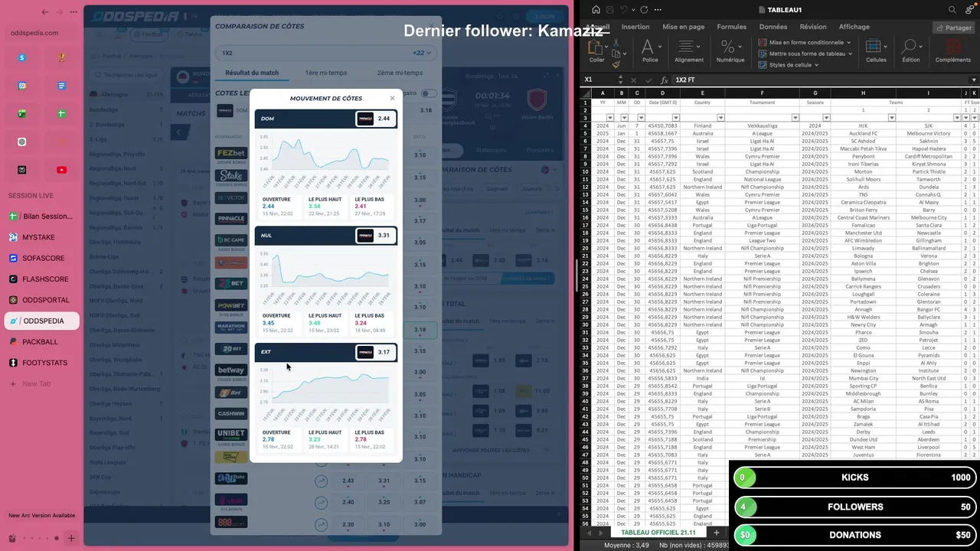Click the oddspedia.com address bar
Image resolution: width=980 pixels, height=551 pixels.
pos(41,33)
